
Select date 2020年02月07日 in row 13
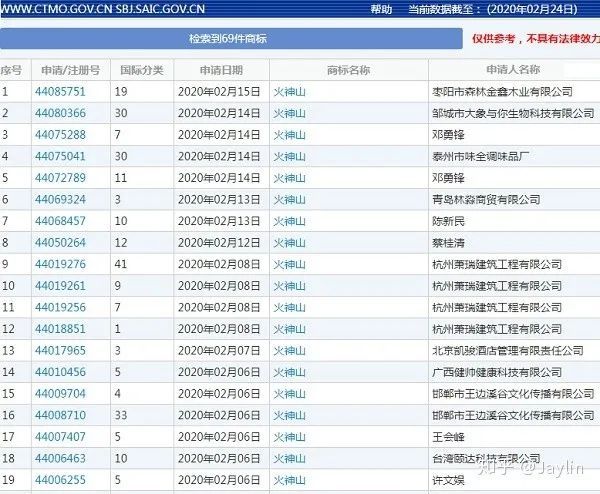(x=219, y=350)
